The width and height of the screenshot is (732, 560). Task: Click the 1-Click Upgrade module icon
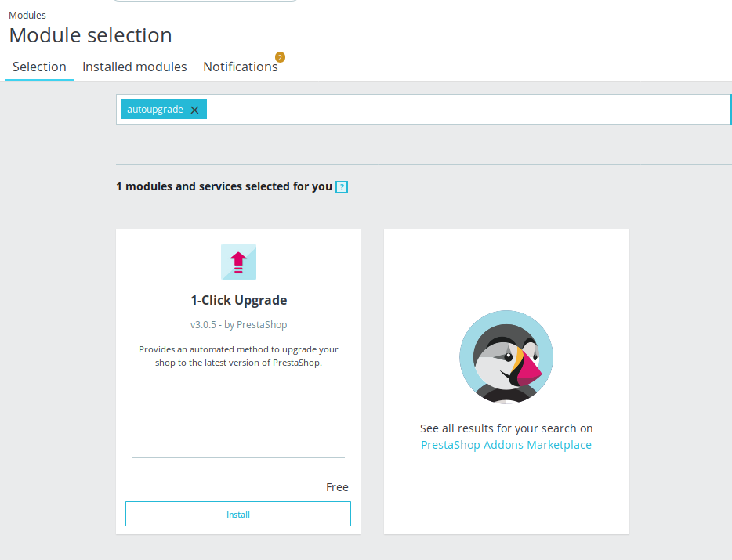click(x=238, y=262)
